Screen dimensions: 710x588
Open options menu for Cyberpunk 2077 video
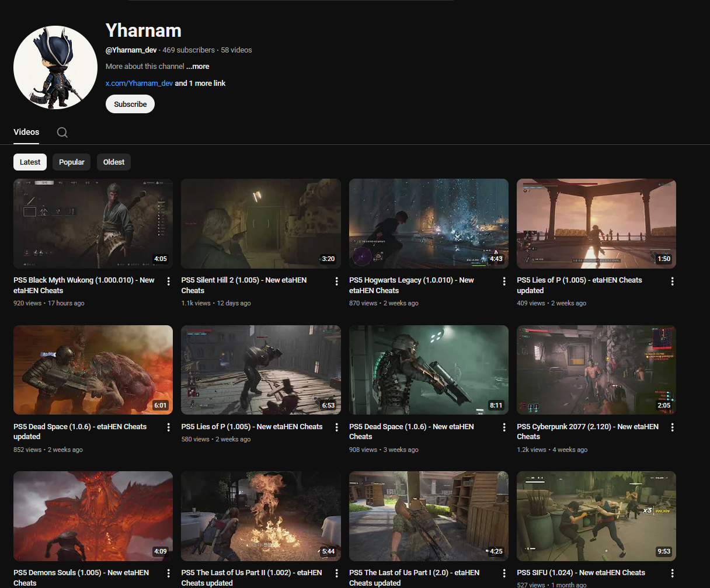click(673, 427)
